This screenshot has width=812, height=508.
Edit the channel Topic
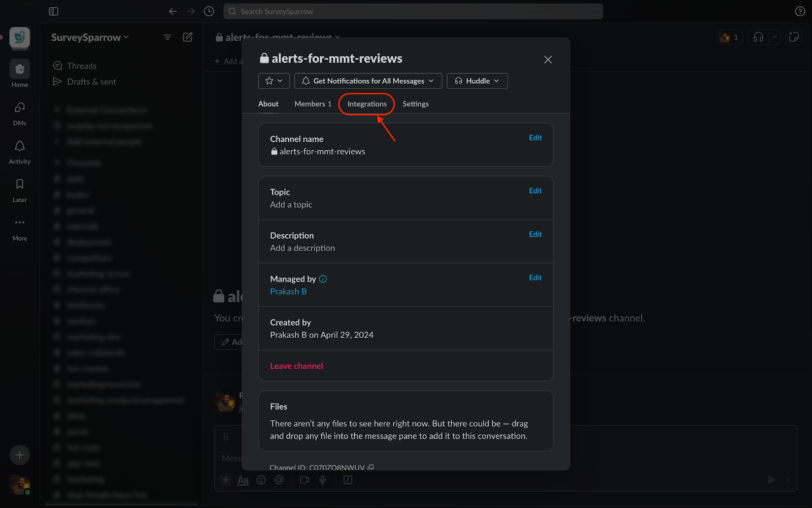pyautogui.click(x=535, y=191)
